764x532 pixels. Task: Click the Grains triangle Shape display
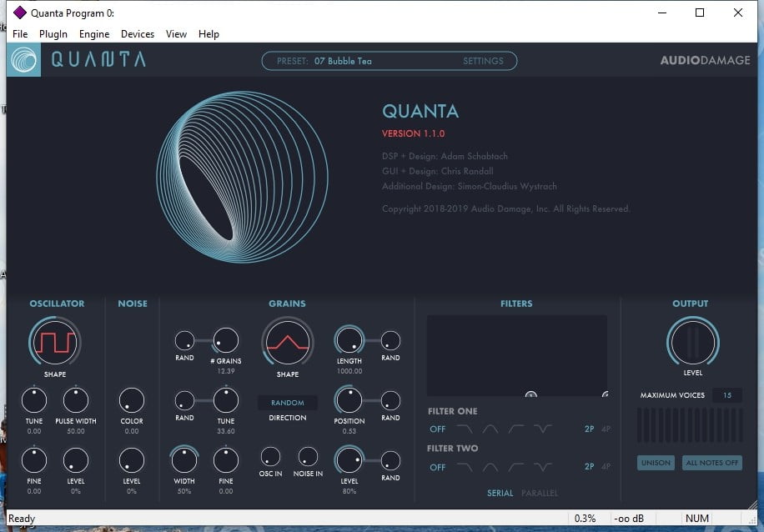(288, 343)
